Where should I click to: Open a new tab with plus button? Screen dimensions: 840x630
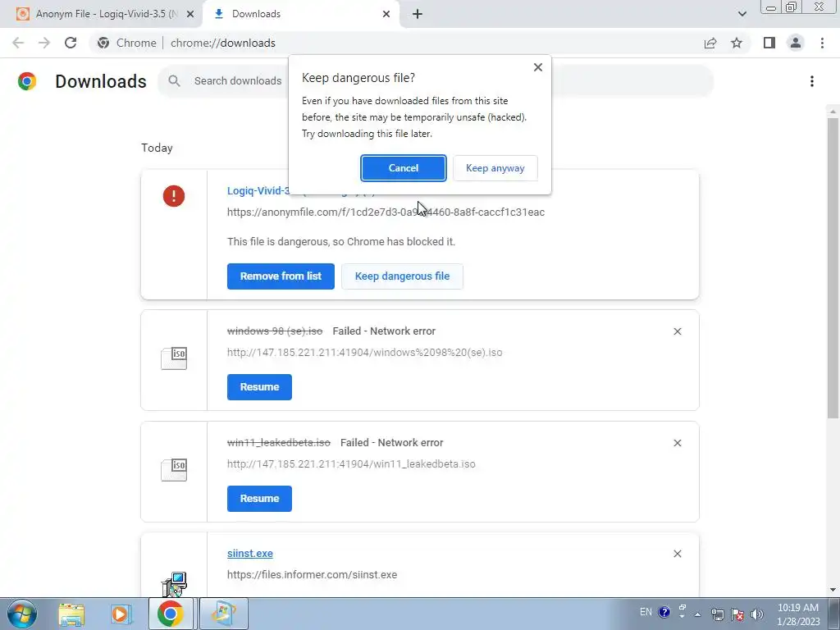418,14
